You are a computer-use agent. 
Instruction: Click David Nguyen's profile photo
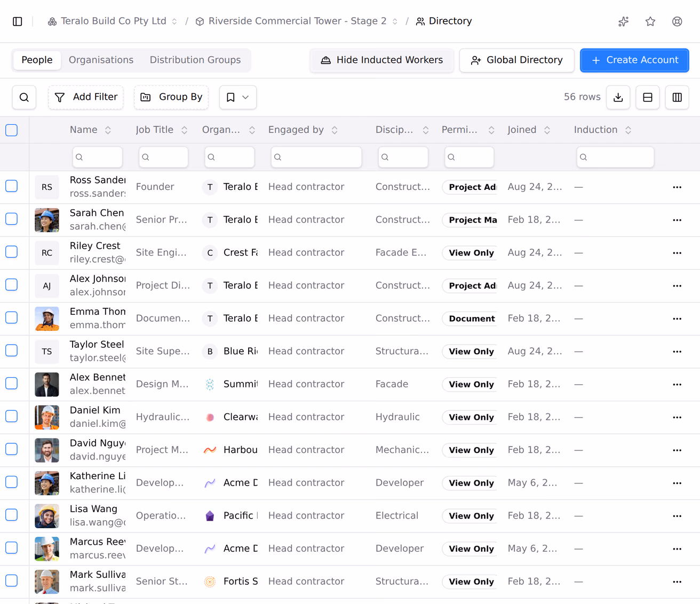[x=47, y=450]
